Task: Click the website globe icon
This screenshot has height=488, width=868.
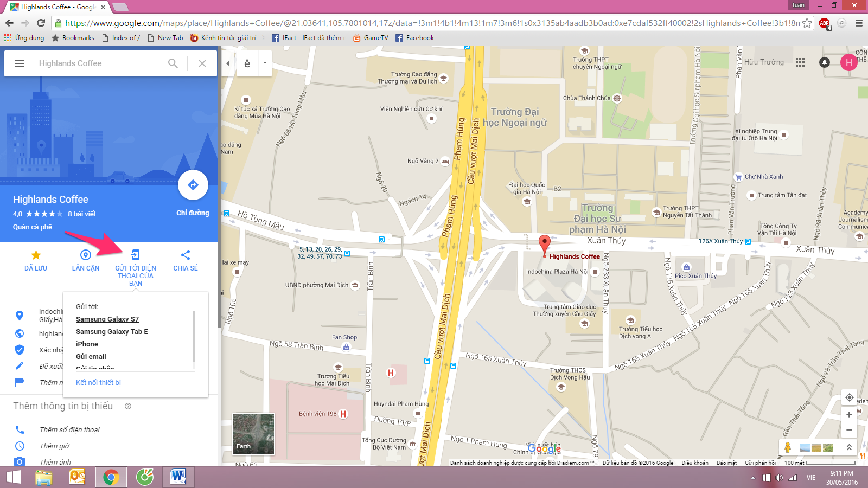Action: (x=20, y=333)
